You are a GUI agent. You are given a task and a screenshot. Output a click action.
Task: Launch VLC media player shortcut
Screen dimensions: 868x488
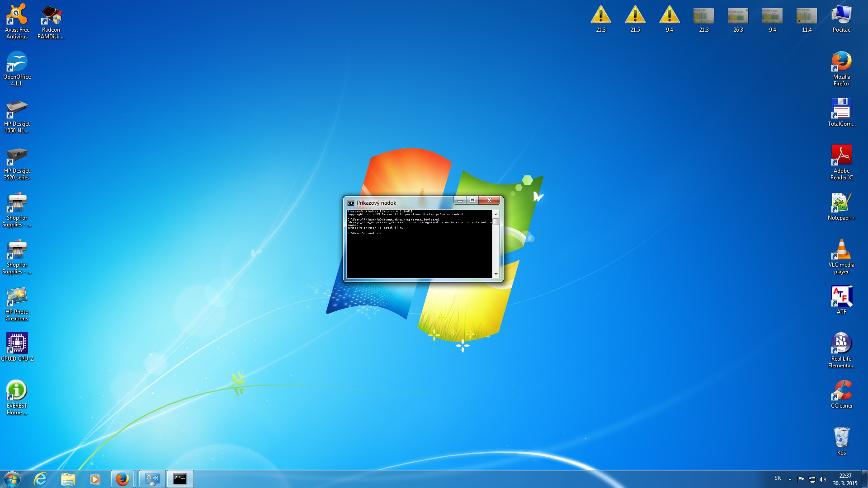841,250
